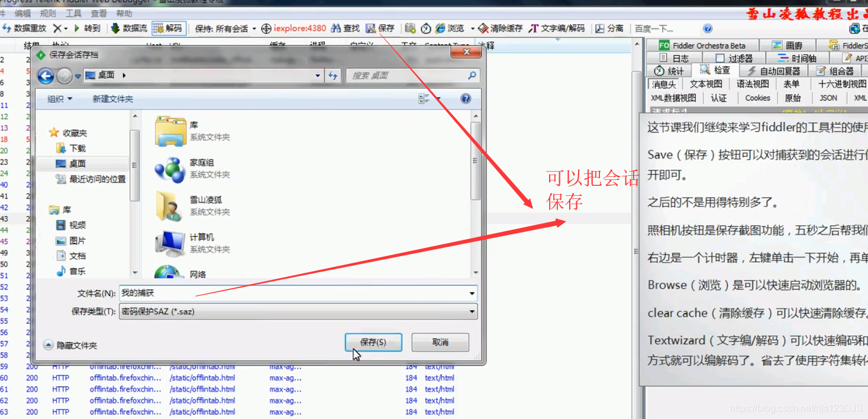This screenshot has height=419, width=868.
Task: Select the 家庭组 item
Action: pyautogui.click(x=192, y=169)
